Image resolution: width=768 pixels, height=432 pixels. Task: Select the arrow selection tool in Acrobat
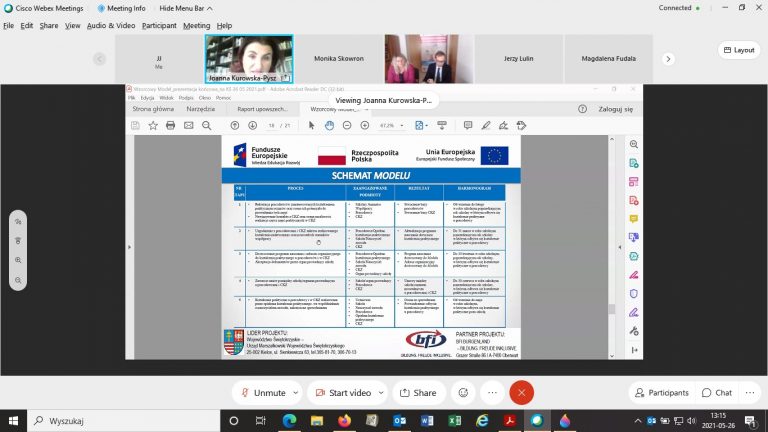pyautogui.click(x=312, y=126)
